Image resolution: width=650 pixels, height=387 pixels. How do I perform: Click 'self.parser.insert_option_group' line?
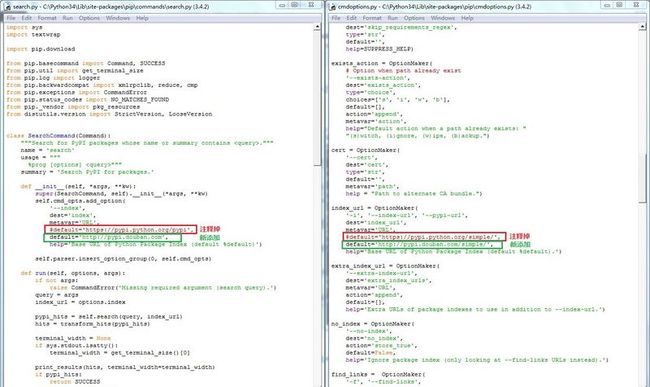click(123, 259)
